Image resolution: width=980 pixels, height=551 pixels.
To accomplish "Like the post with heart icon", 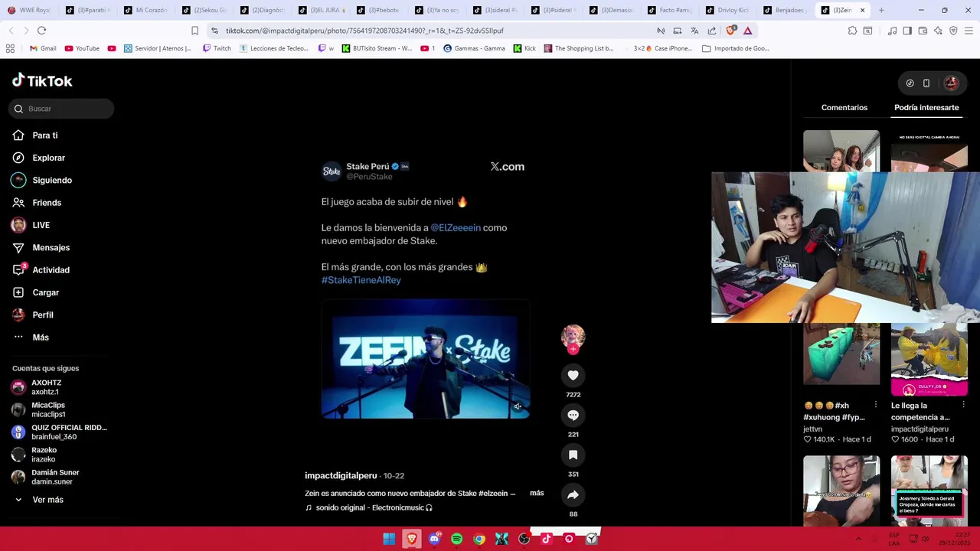I will [x=573, y=375].
